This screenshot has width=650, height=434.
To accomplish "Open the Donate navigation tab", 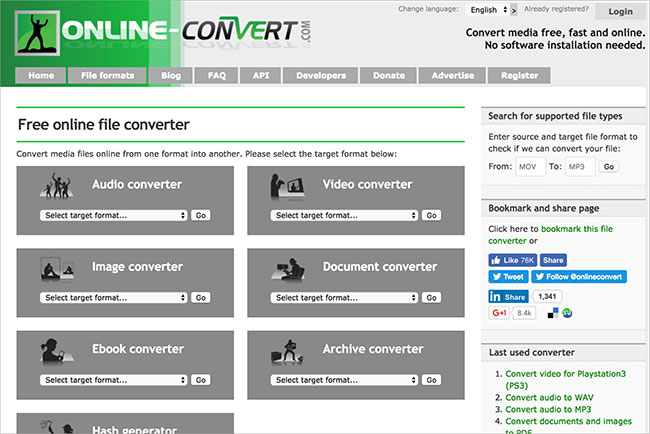I will coord(388,75).
